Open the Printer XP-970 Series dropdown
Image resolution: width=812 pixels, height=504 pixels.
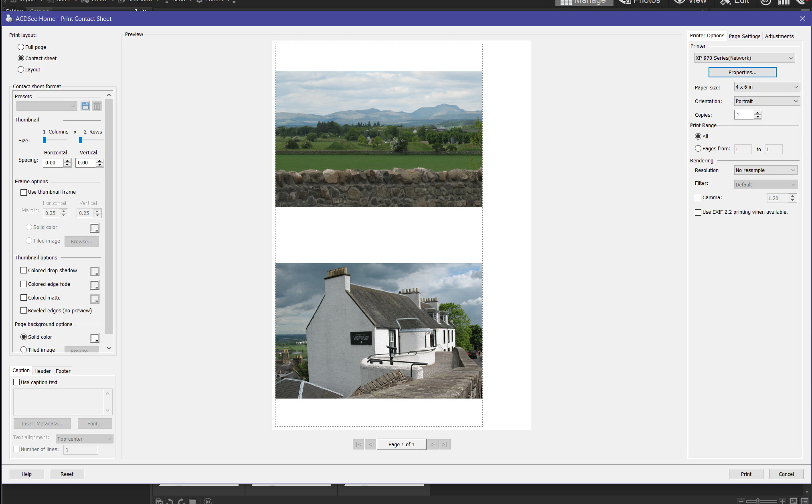click(x=744, y=58)
